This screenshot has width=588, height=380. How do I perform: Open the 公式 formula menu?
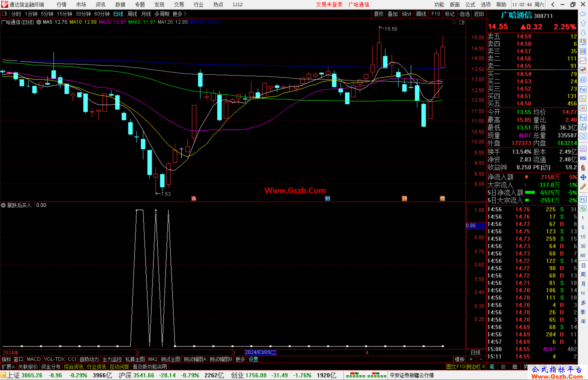pyautogui.click(x=470, y=5)
